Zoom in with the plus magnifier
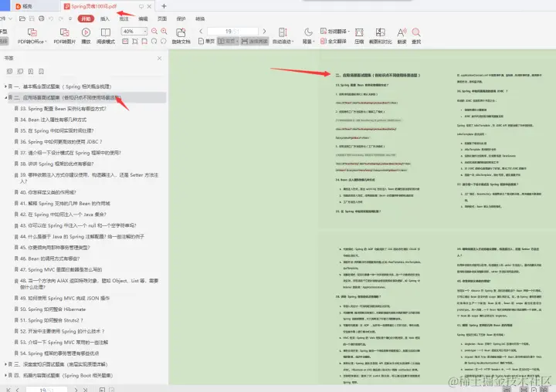This screenshot has width=556, height=392. tap(164, 31)
